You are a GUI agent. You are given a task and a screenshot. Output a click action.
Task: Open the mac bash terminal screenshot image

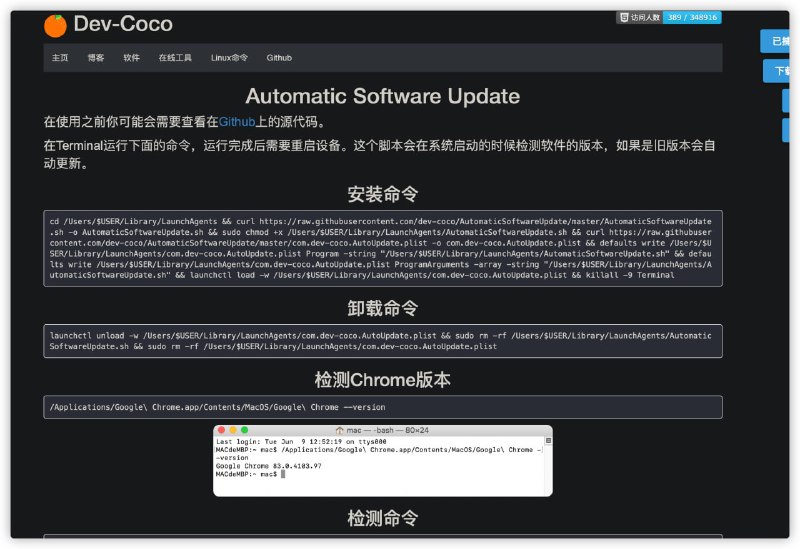point(383,461)
